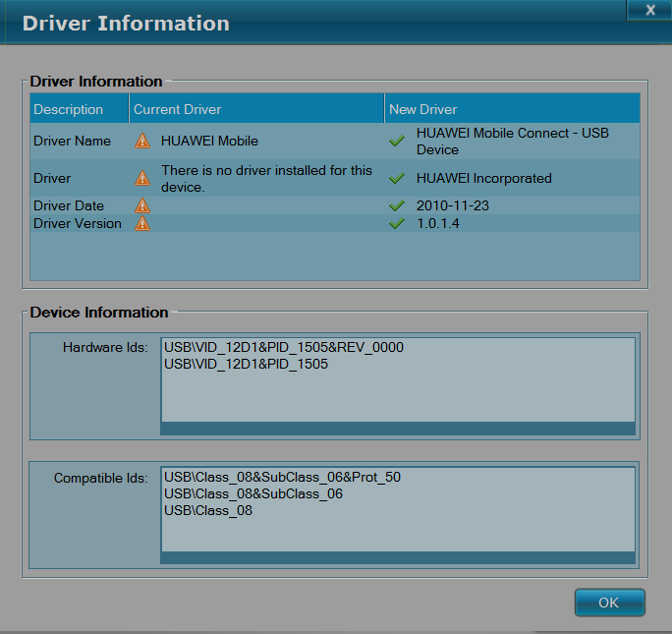The height and width of the screenshot is (634, 672).
Task: Click the green checkmark next to HUAWEI Incorporated
Action: point(397,178)
